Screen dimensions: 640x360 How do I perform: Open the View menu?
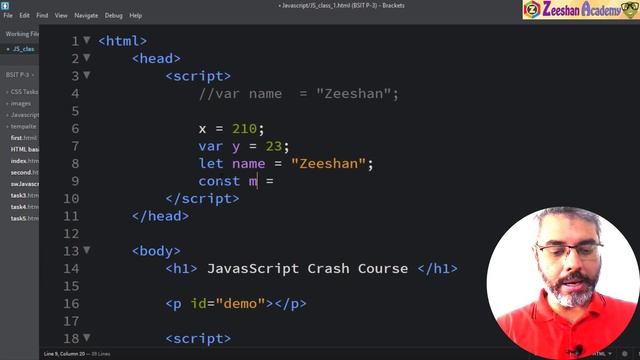click(61, 16)
